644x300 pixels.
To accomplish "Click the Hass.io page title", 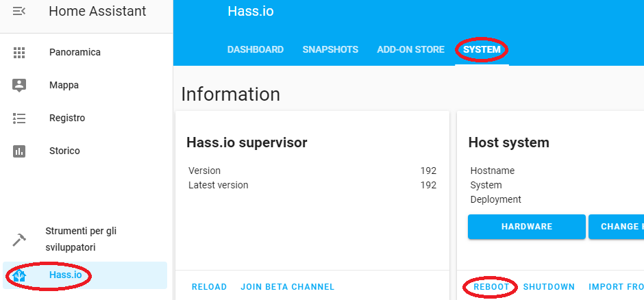I will (251, 11).
